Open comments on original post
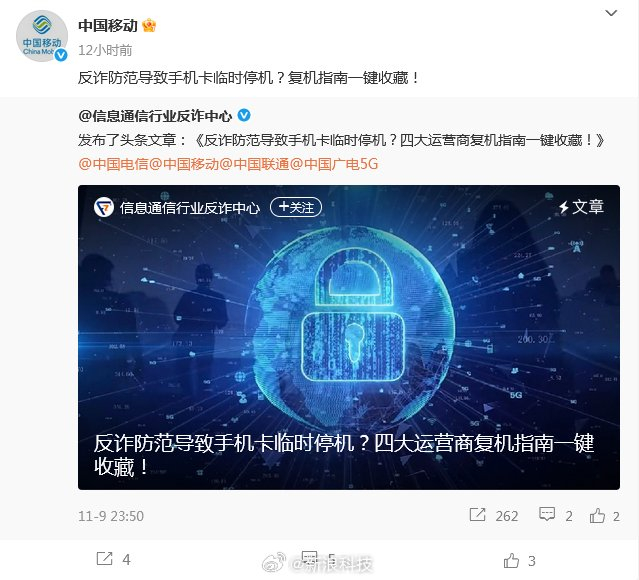639x580 pixels. 555,516
